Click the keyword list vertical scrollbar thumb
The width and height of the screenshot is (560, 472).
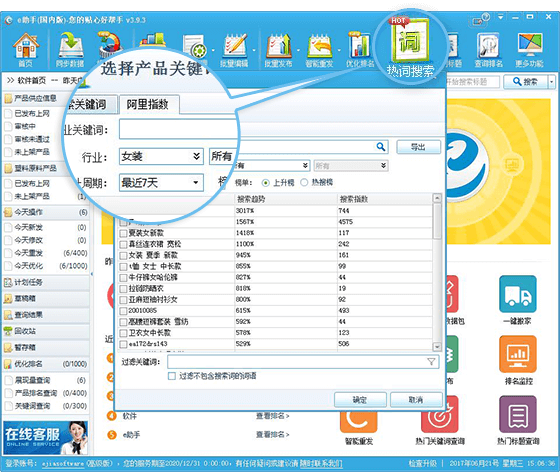(x=437, y=221)
